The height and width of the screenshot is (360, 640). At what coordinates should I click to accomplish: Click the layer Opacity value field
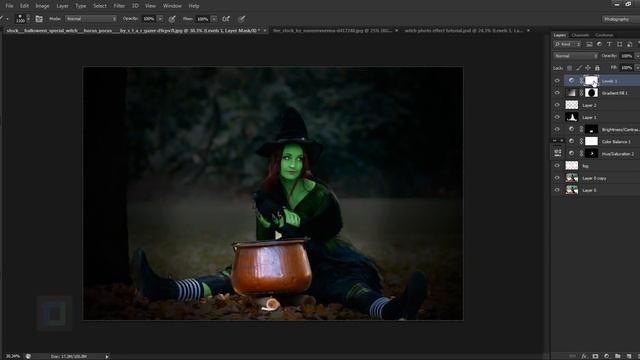click(626, 56)
